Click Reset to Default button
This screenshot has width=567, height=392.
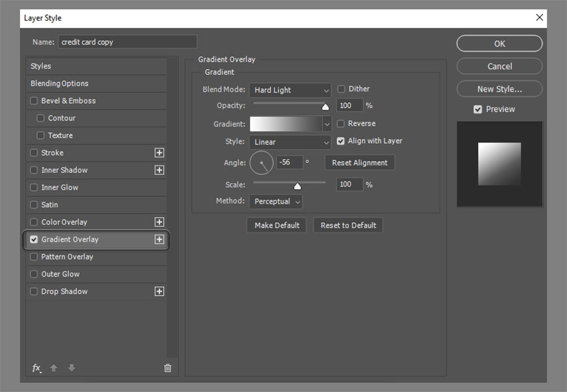(x=348, y=225)
